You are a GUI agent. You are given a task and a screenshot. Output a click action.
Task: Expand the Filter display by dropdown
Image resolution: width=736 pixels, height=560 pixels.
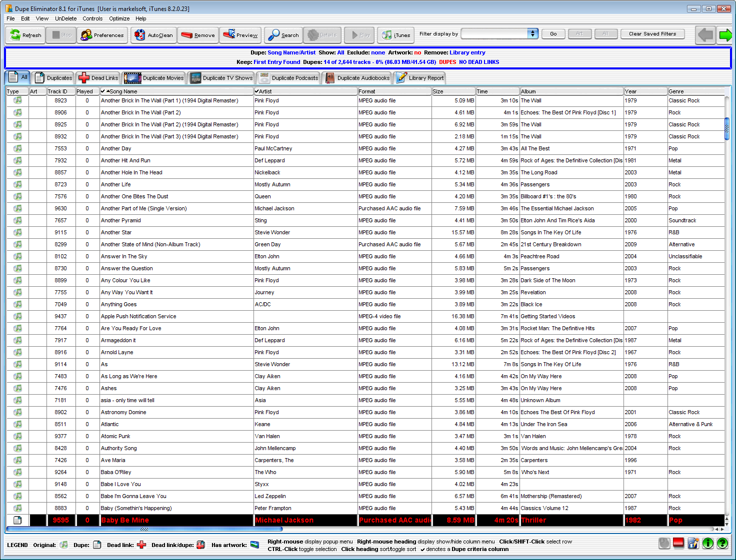tap(532, 33)
